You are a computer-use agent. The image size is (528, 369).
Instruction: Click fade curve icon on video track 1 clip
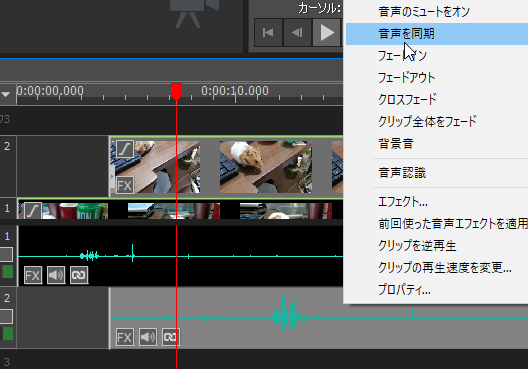tap(33, 211)
